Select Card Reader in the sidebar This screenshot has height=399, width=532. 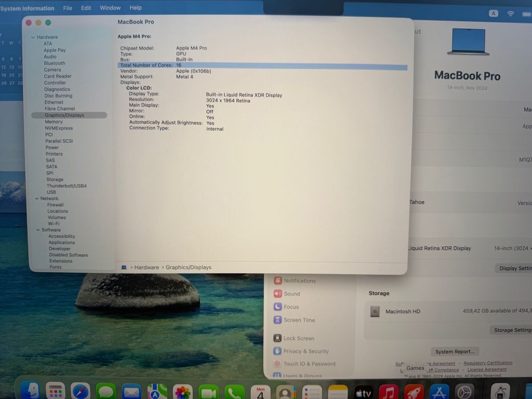tap(58, 76)
